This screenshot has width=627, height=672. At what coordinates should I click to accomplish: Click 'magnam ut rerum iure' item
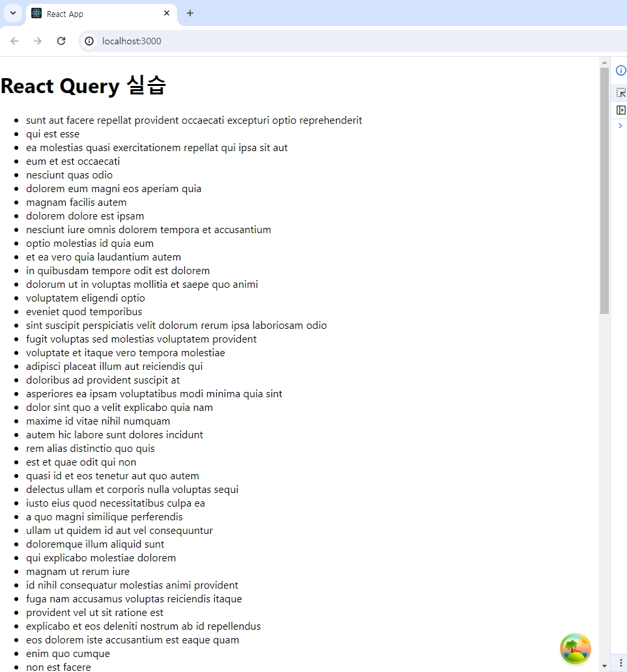tap(78, 572)
